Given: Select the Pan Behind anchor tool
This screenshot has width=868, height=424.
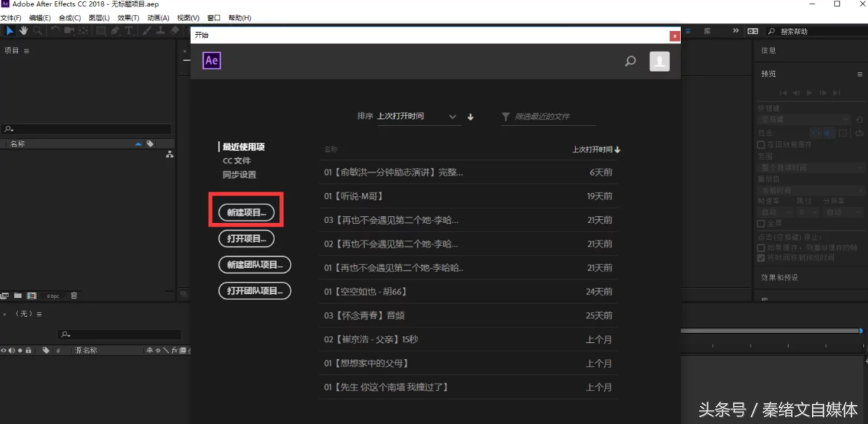Looking at the screenshot, I should coord(83,31).
